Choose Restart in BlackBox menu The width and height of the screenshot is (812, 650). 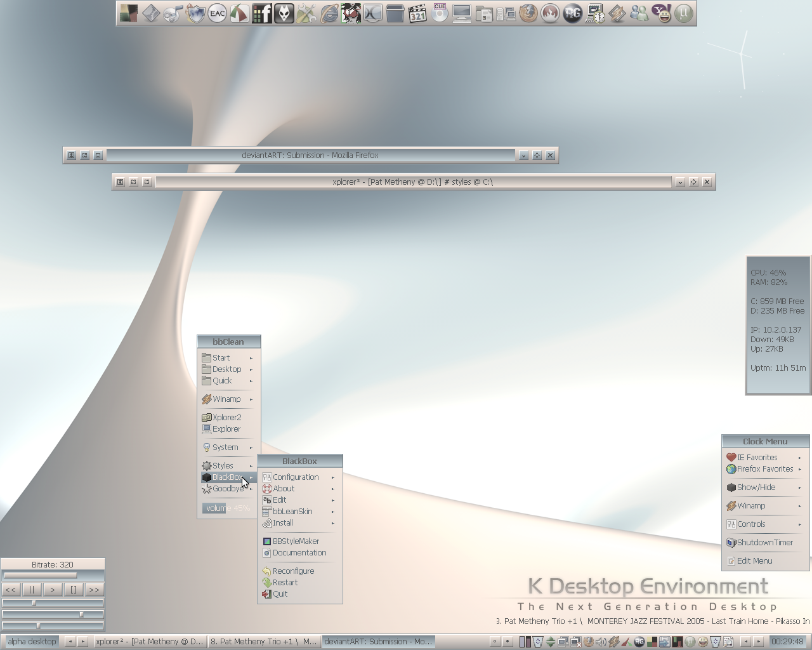299,583
